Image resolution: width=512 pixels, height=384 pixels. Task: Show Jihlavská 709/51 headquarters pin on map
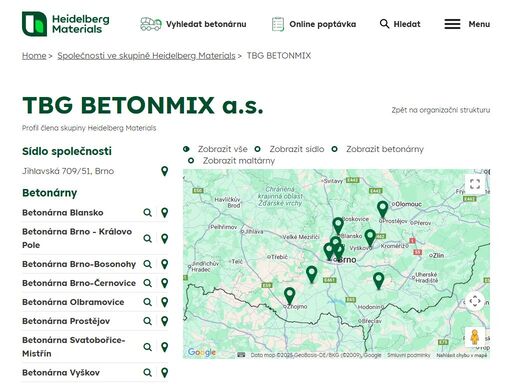click(164, 171)
